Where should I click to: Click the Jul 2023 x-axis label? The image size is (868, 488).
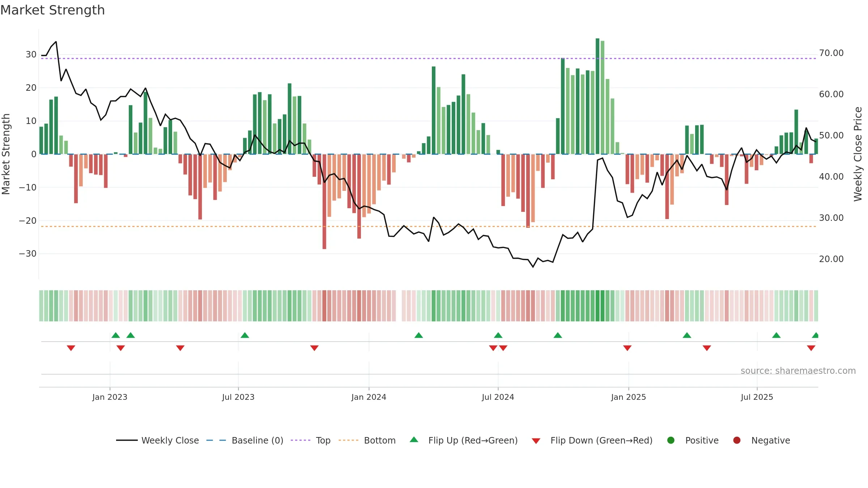click(x=238, y=397)
